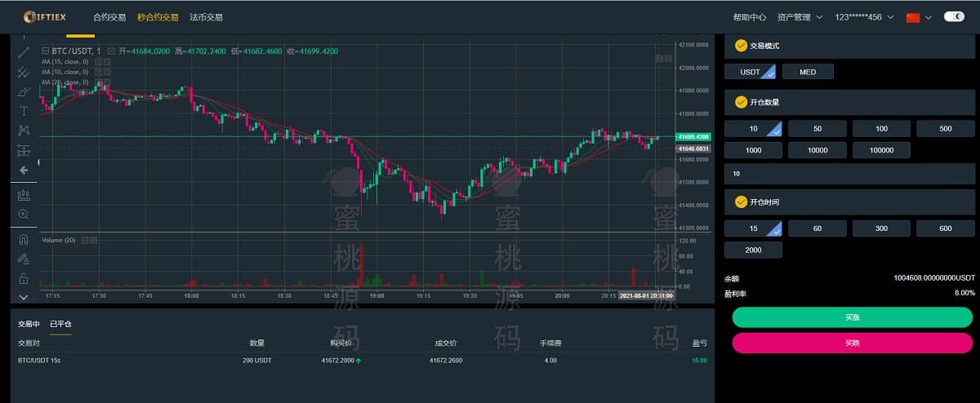Enable the magnet snap tool

(x=23, y=239)
